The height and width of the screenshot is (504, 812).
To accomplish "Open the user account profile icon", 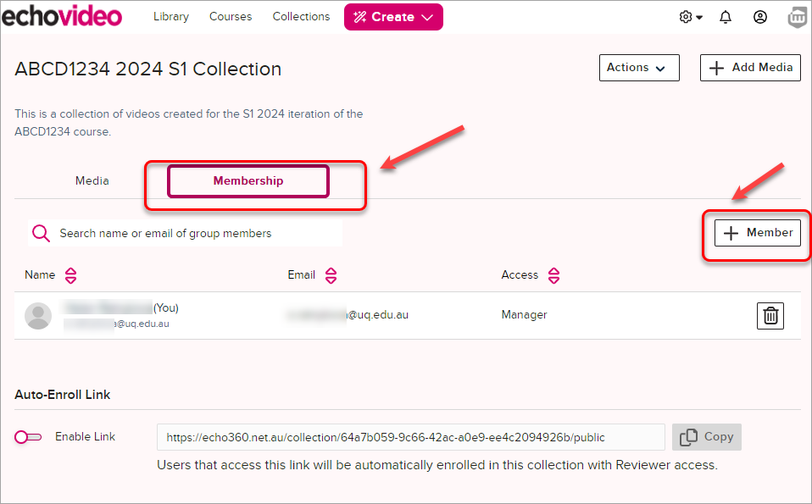I will coord(760,17).
